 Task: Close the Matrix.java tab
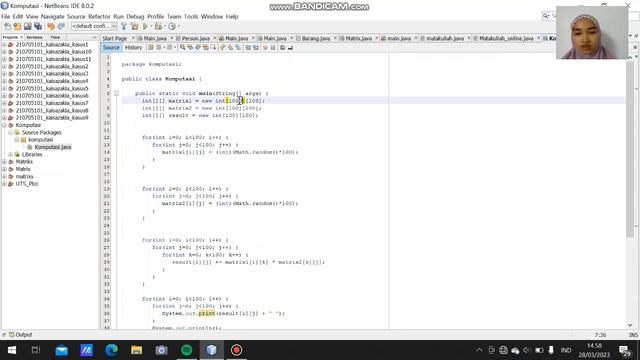coord(376,38)
